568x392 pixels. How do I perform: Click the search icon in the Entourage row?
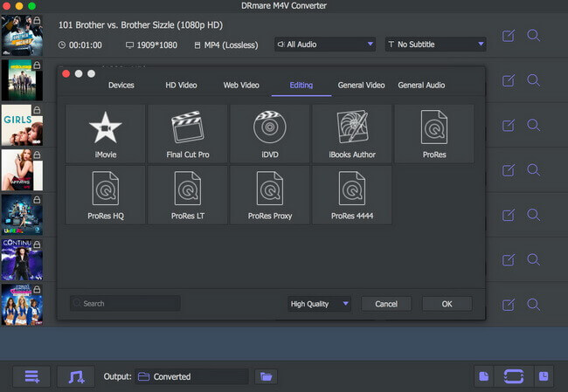[x=534, y=80]
